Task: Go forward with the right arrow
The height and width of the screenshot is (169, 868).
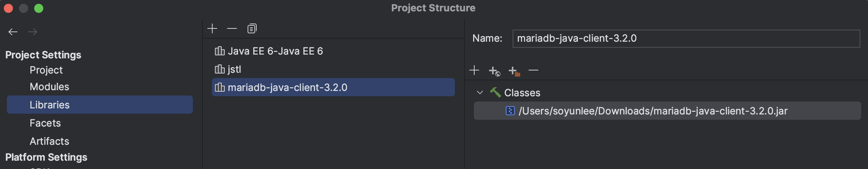Action: coord(33,32)
